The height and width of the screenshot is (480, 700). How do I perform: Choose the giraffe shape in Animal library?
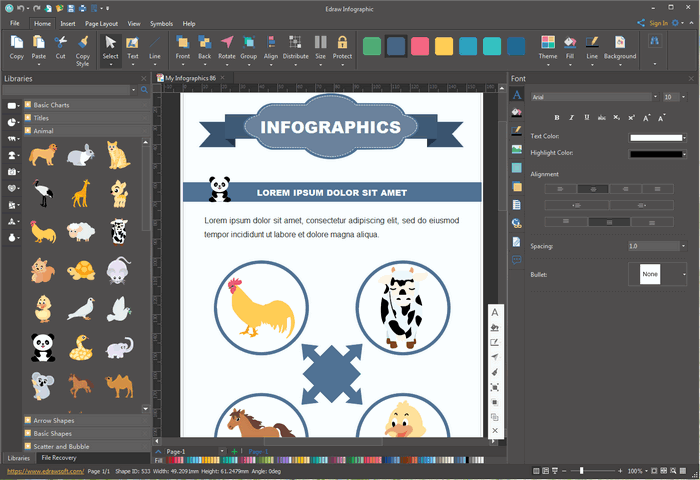pos(79,192)
